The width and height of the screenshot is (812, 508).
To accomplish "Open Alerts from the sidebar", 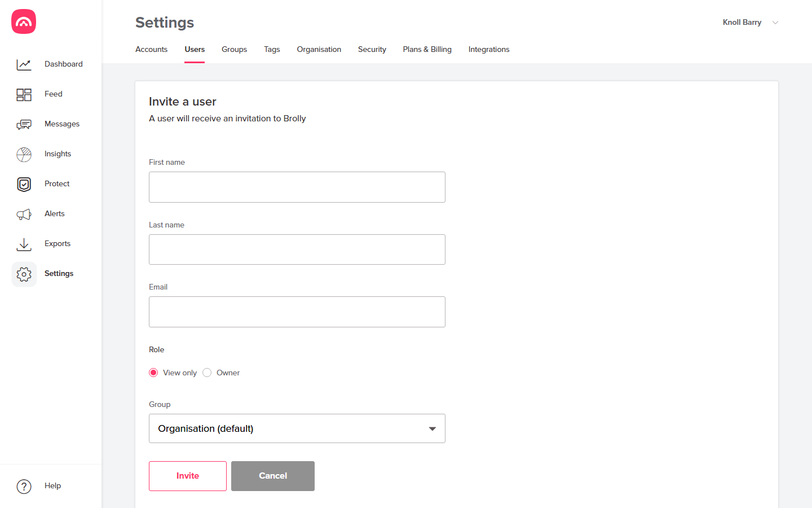I will pyautogui.click(x=55, y=213).
